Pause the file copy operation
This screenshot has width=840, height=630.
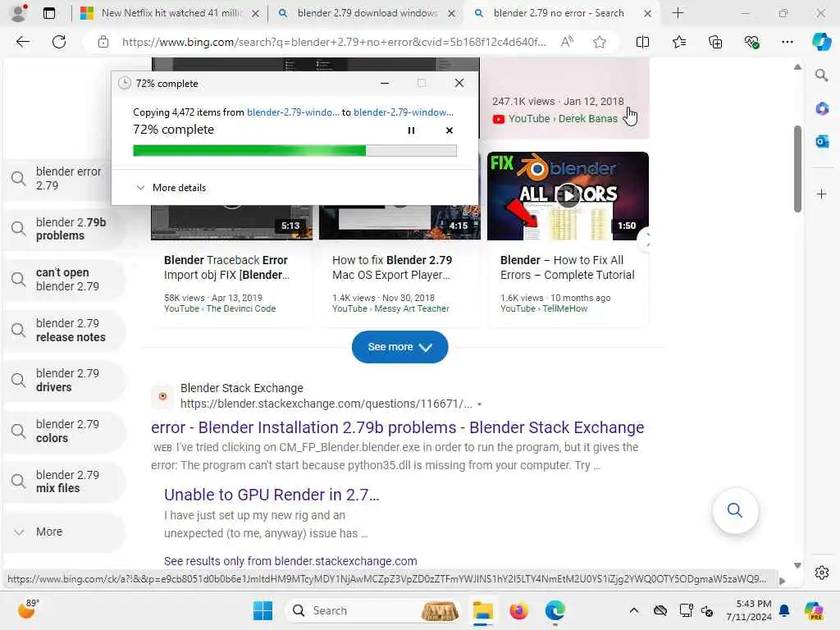pyautogui.click(x=411, y=130)
